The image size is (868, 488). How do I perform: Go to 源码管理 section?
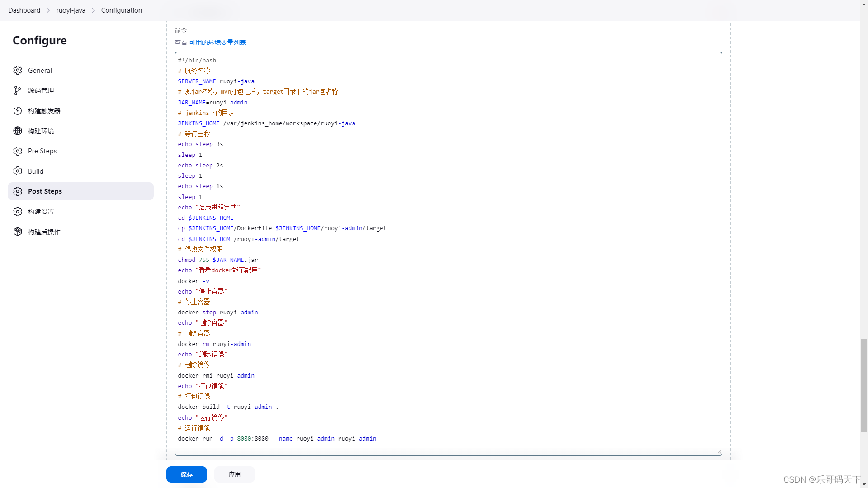[x=80, y=90]
